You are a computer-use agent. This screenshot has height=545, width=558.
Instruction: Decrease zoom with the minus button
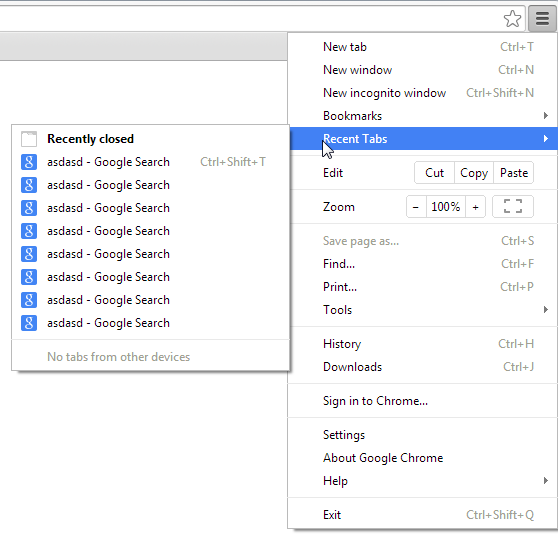pos(416,206)
